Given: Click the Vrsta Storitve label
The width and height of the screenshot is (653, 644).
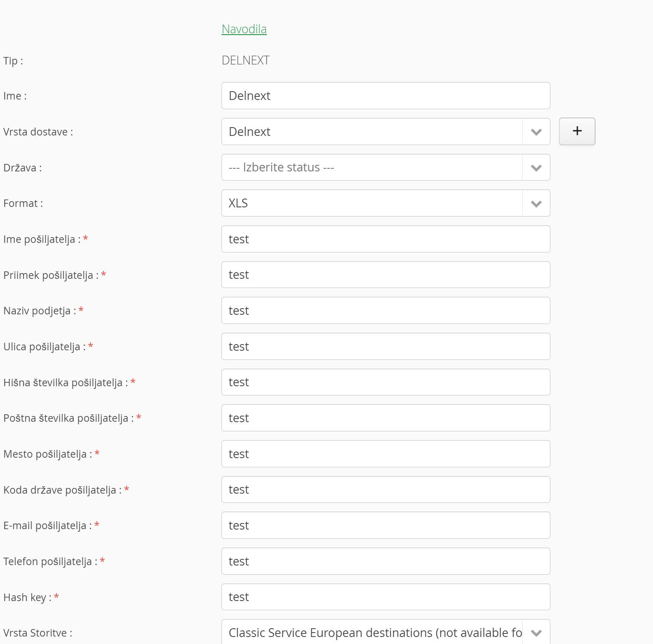Looking at the screenshot, I should click(x=38, y=633).
